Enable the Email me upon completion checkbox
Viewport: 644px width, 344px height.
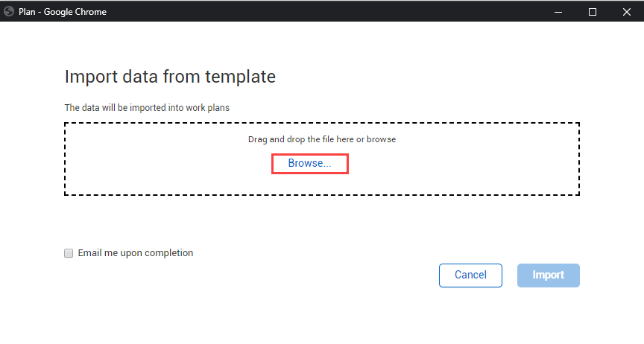69,253
